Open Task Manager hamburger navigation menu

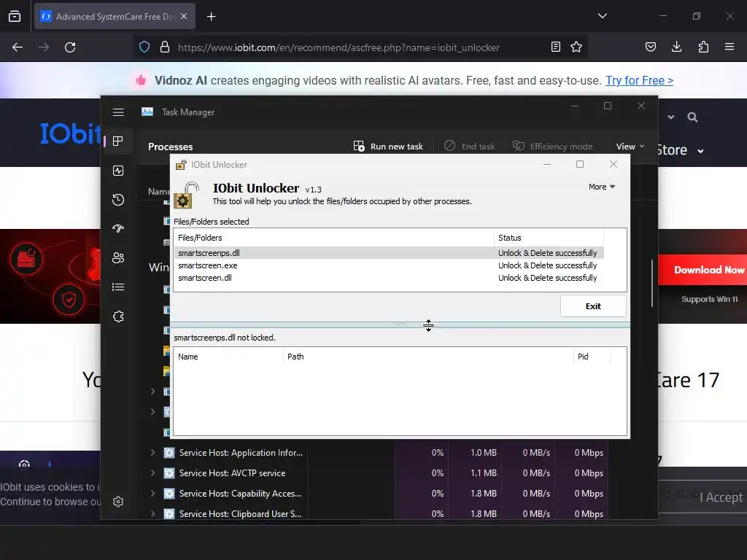tap(118, 112)
